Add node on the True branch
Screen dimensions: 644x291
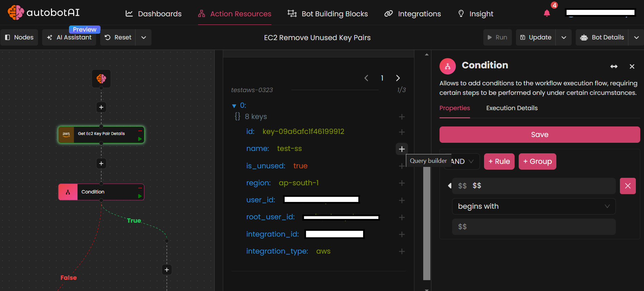click(x=167, y=270)
